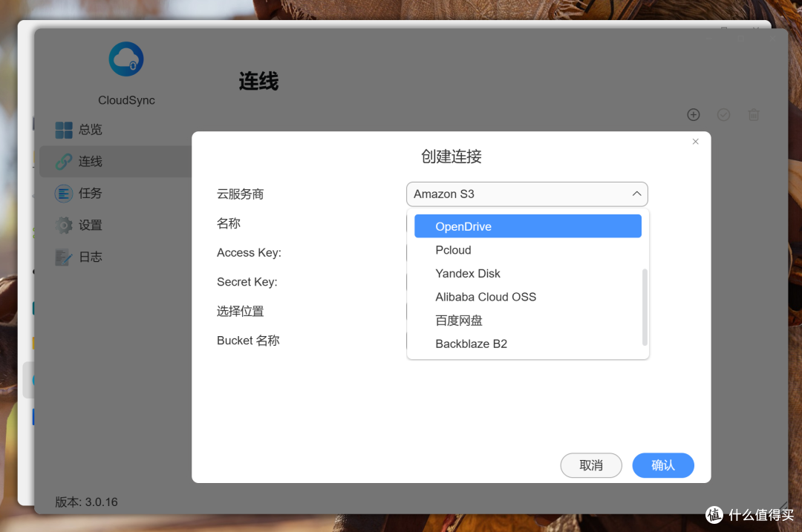Viewport: 802px width, 532px height.
Task: Click the add connection plus icon
Action: pos(693,115)
